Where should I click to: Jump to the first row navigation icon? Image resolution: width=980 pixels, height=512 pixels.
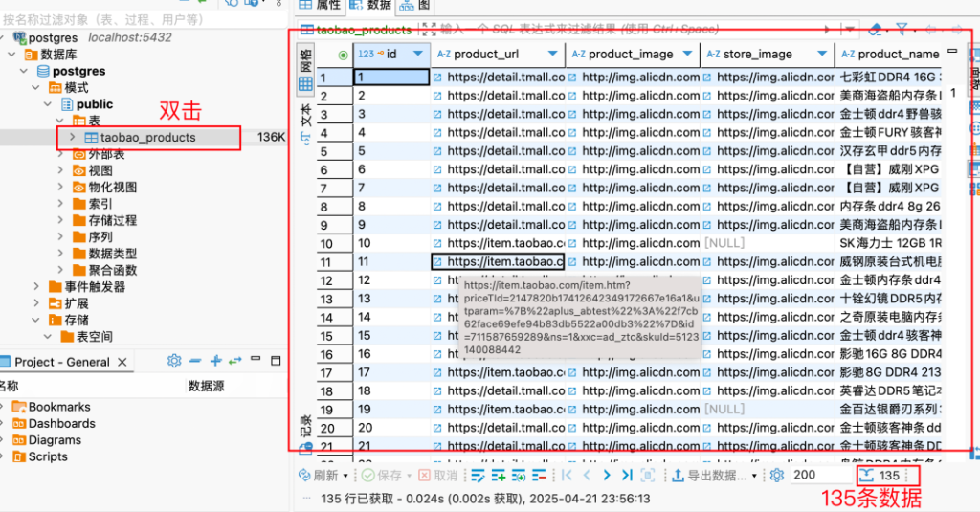[568, 476]
